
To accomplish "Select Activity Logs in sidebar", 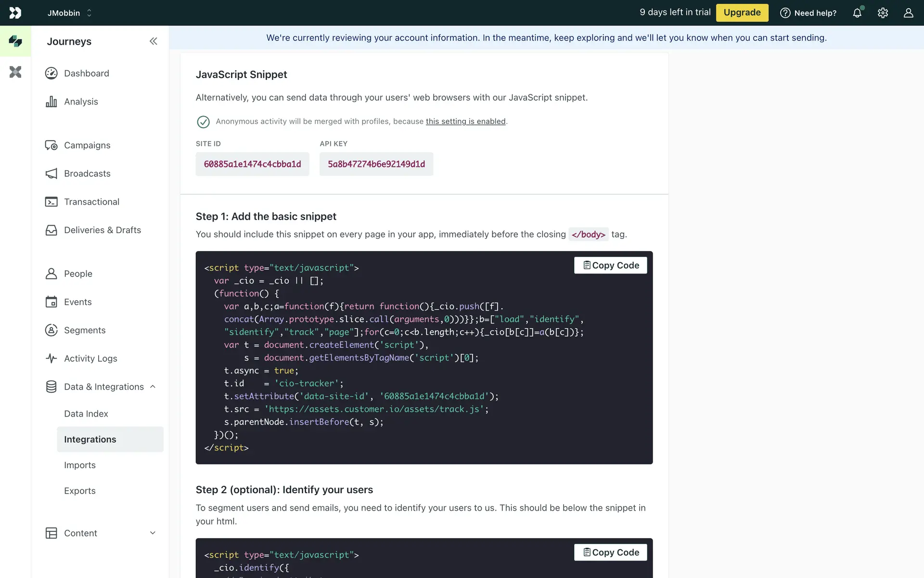I will pos(90,358).
